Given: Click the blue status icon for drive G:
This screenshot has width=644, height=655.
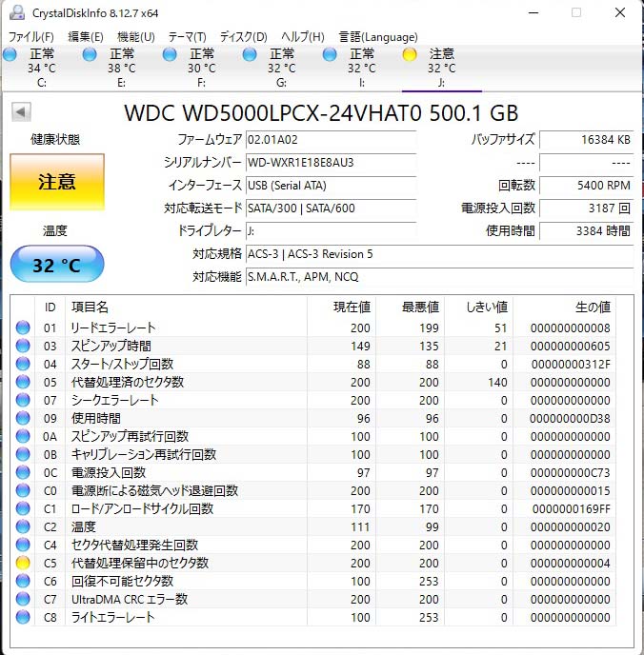Looking at the screenshot, I should pyautogui.click(x=250, y=54).
